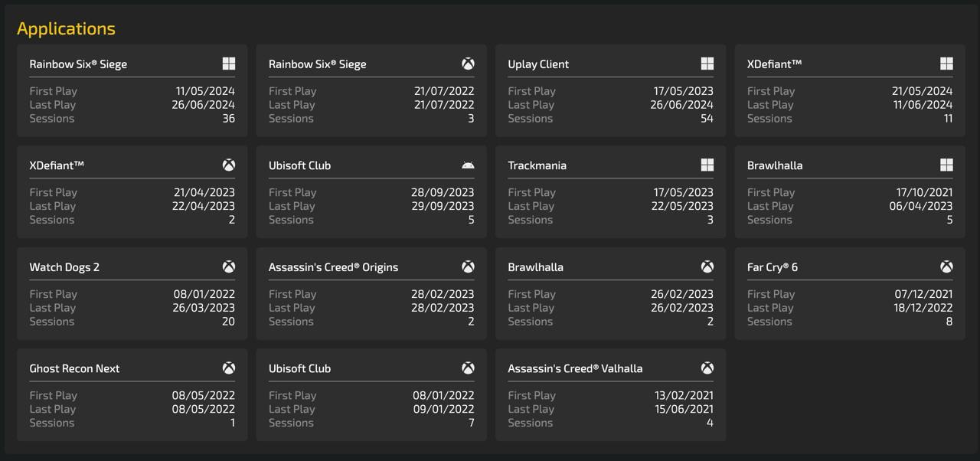Screen dimensions: 980x461
Task: Click the Applications section heading
Action: (66, 28)
